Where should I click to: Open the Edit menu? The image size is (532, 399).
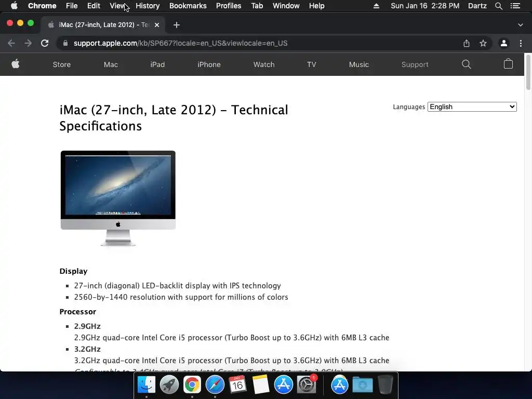click(94, 6)
